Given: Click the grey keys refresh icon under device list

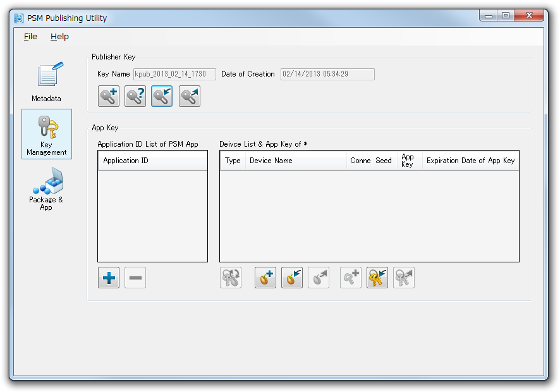Looking at the screenshot, I should [231, 278].
